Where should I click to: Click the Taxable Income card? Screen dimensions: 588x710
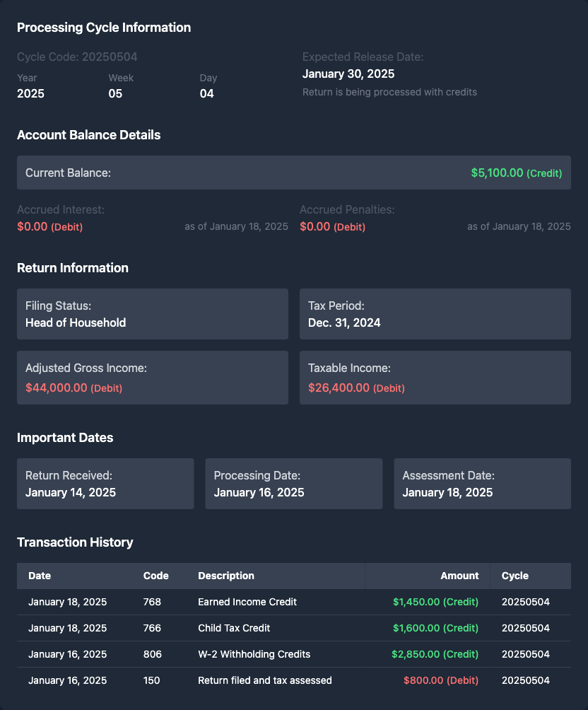[435, 378]
